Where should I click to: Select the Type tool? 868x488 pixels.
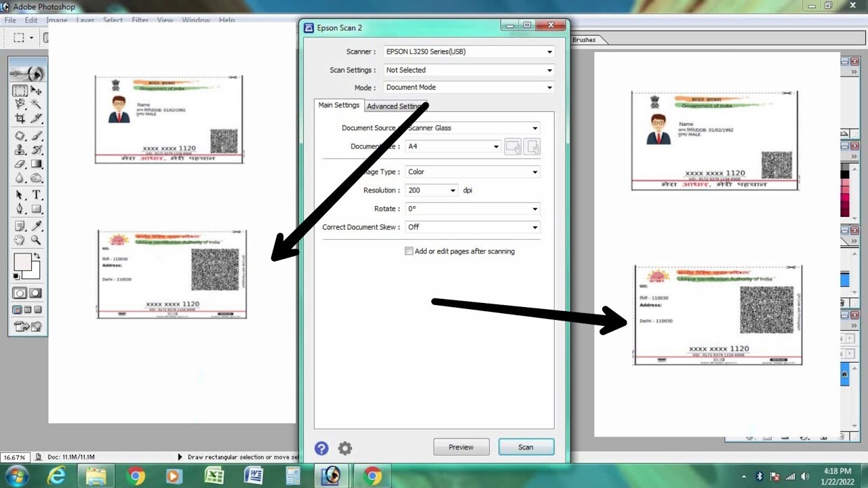[36, 195]
